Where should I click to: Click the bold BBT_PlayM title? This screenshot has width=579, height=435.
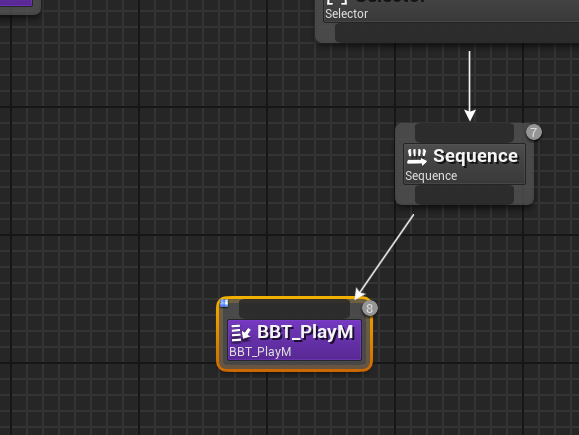tap(305, 332)
